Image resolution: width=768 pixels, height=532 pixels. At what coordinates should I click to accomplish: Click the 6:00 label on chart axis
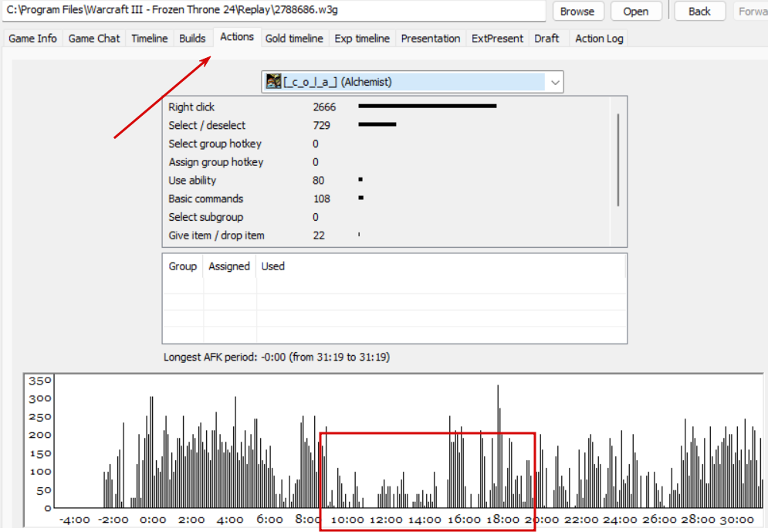coord(269,520)
